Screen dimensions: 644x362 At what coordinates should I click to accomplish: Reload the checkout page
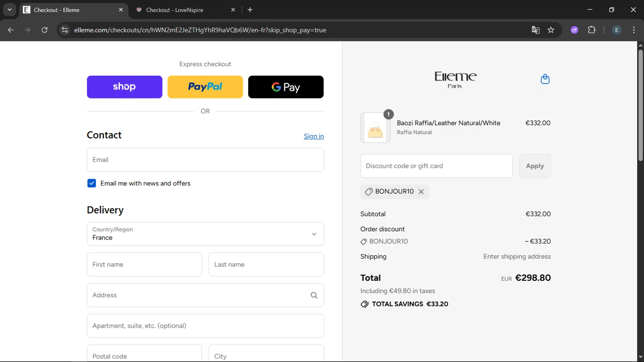point(45,30)
